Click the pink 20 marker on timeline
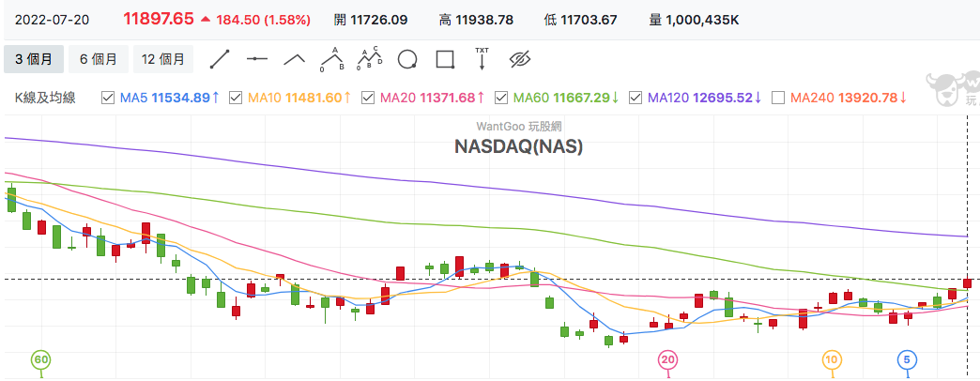 tap(668, 360)
